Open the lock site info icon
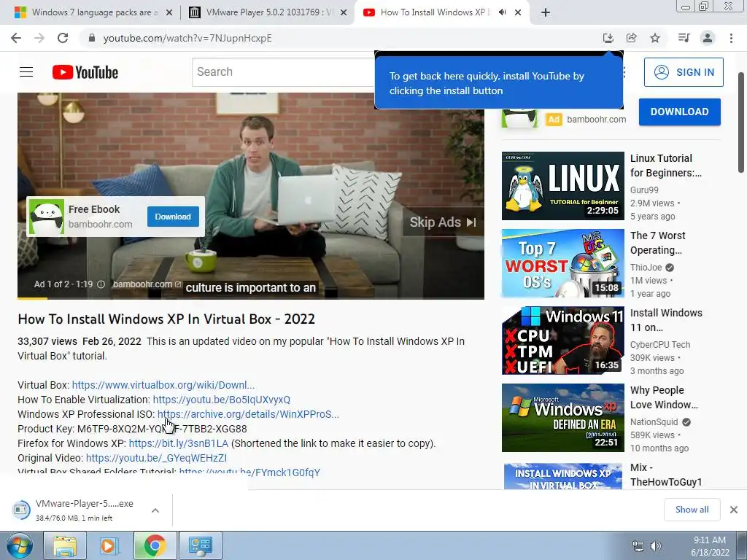Viewport: 747px width, 560px height. [x=92, y=38]
